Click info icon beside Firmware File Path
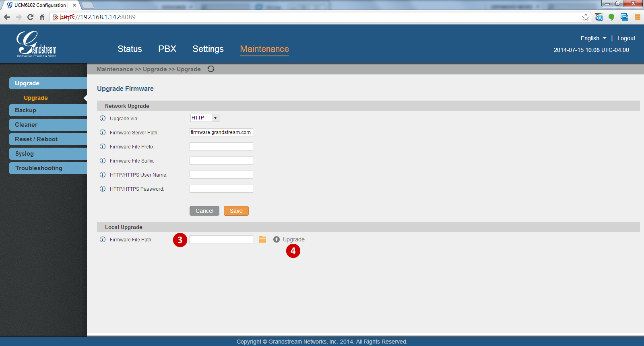The width and height of the screenshot is (644, 346). (x=103, y=240)
